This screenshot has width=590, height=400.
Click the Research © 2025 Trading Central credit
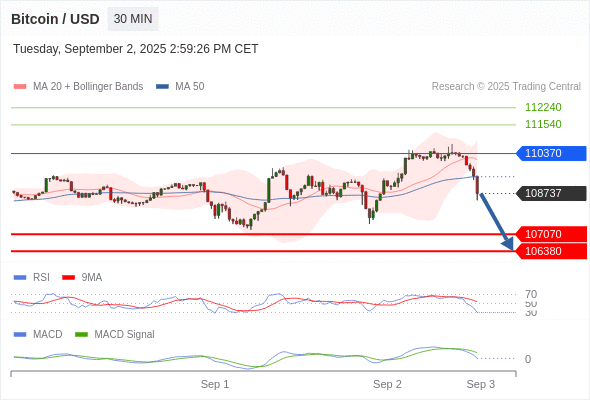click(x=506, y=87)
